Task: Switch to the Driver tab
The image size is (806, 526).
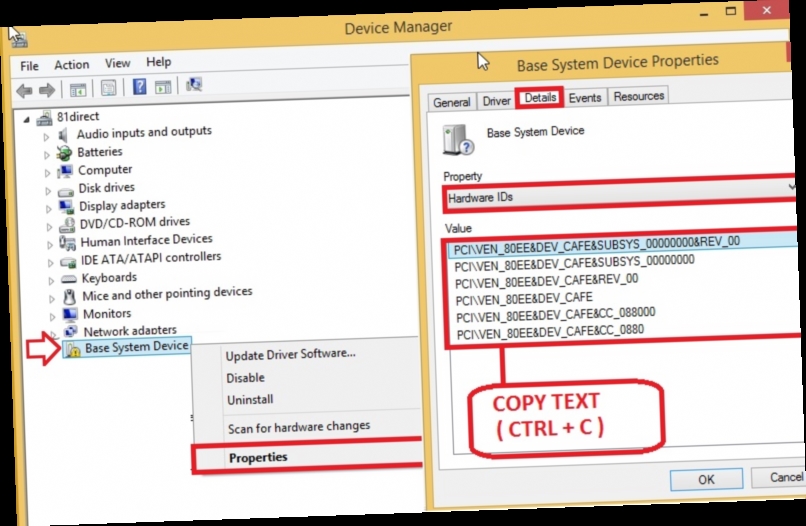Action: 497,100
